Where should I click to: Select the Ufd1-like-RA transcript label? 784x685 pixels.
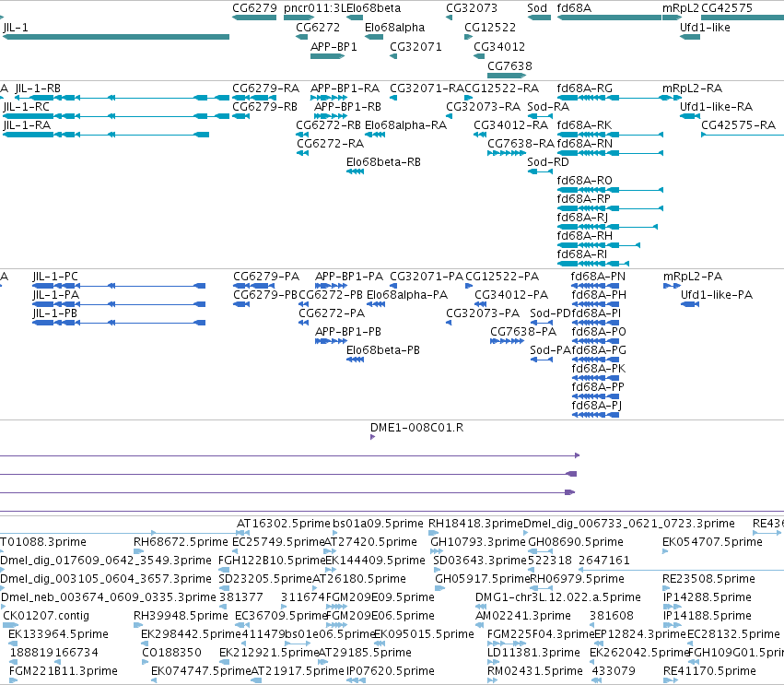[x=716, y=107]
